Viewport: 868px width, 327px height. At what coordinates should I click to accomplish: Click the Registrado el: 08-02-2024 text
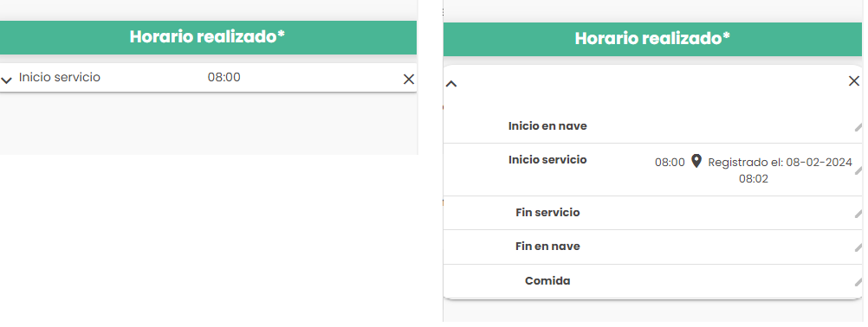click(780, 163)
